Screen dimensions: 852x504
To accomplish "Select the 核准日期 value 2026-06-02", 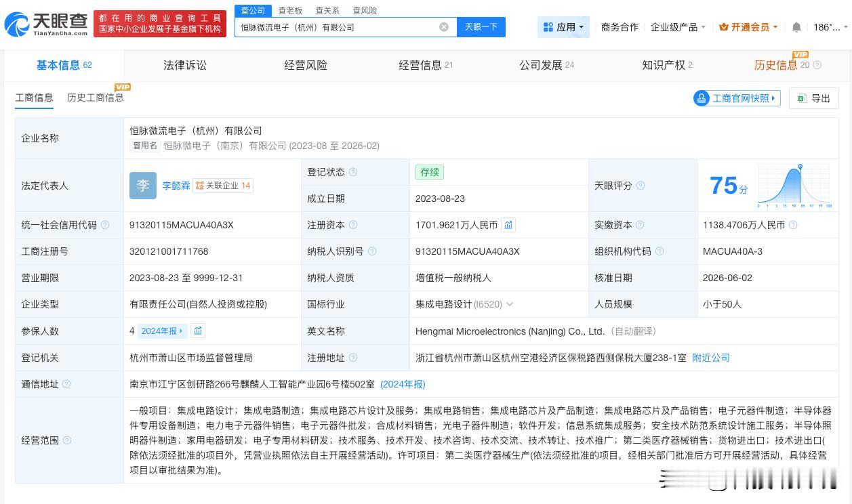I will coord(727,278).
